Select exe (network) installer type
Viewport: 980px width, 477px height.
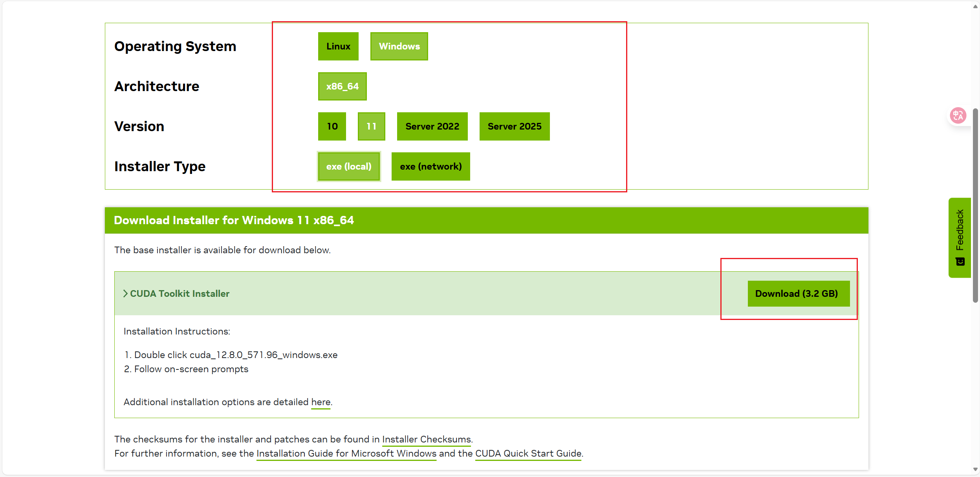point(431,166)
